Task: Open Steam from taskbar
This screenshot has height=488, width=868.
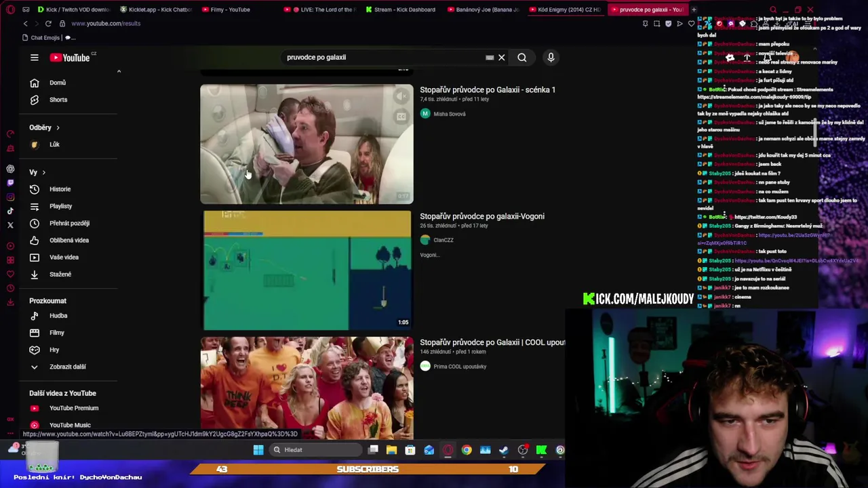Action: coord(503,450)
